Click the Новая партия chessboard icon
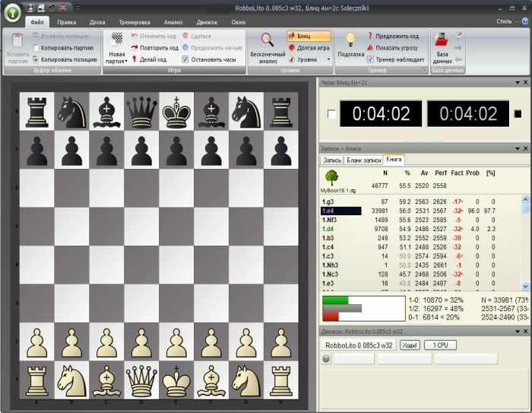The image size is (532, 413). [x=116, y=40]
